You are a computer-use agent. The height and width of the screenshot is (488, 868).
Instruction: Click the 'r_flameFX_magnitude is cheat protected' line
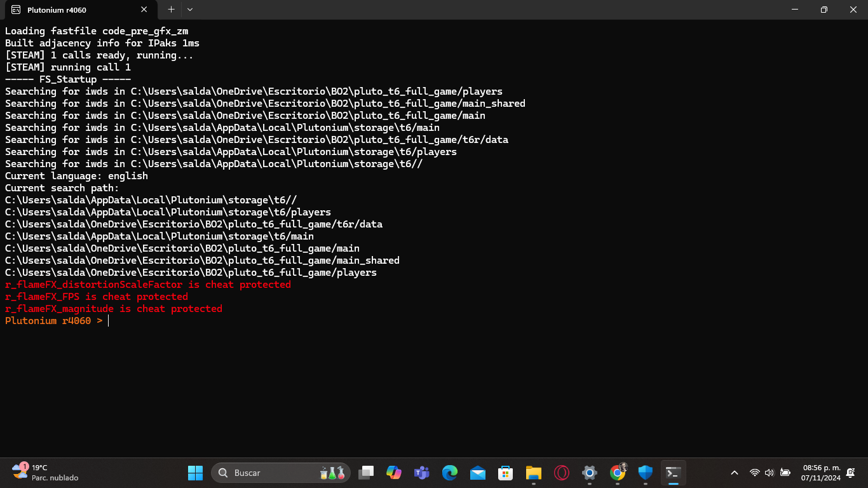tap(114, 309)
